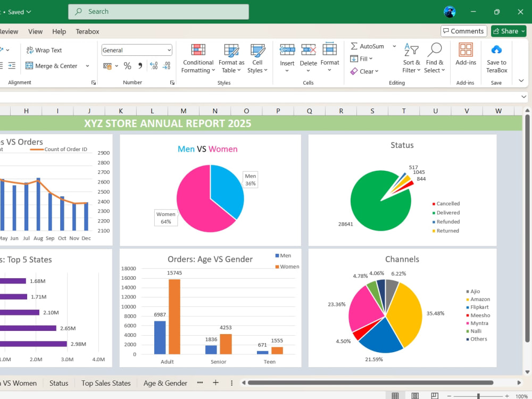The height and width of the screenshot is (399, 532).
Task: Click the Insert cells icon
Action: coord(287,49)
